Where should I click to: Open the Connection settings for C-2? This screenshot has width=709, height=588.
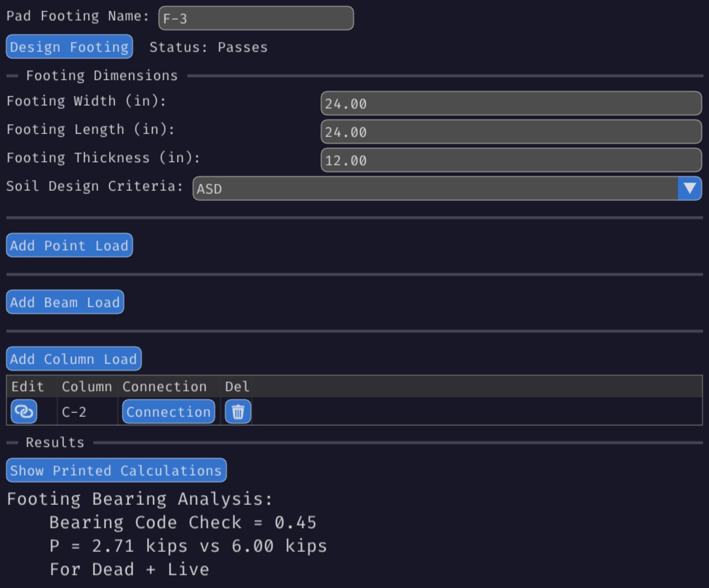coord(168,411)
